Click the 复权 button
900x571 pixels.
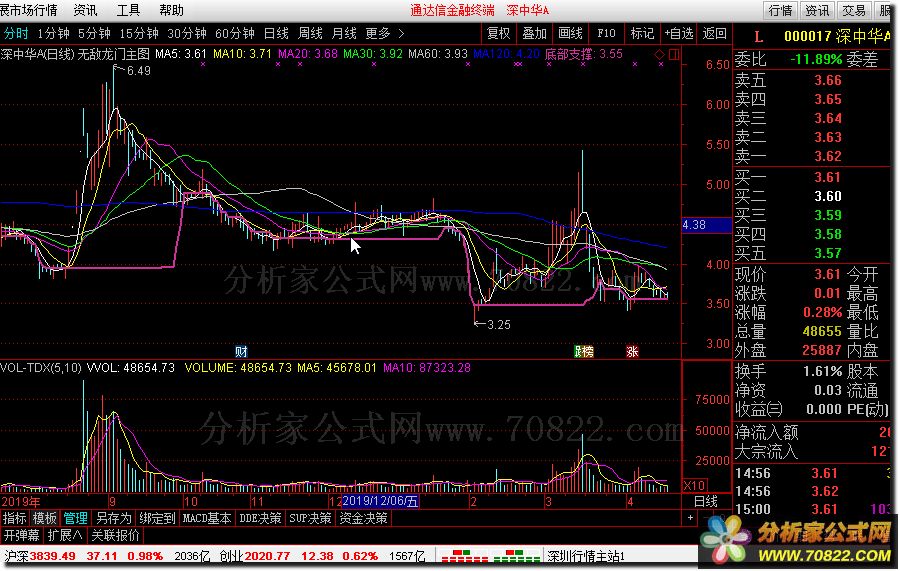[498, 34]
